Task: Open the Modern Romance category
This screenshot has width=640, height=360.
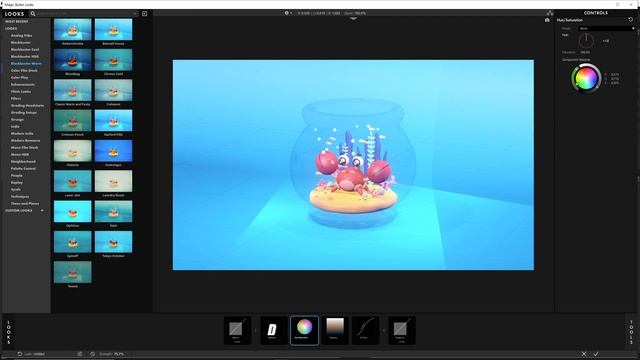Action: (x=25, y=140)
